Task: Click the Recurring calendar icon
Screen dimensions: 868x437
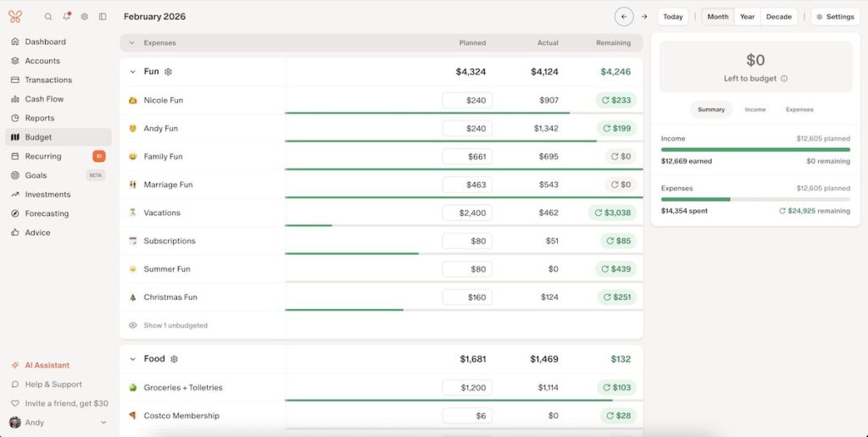Action: pyautogui.click(x=15, y=156)
